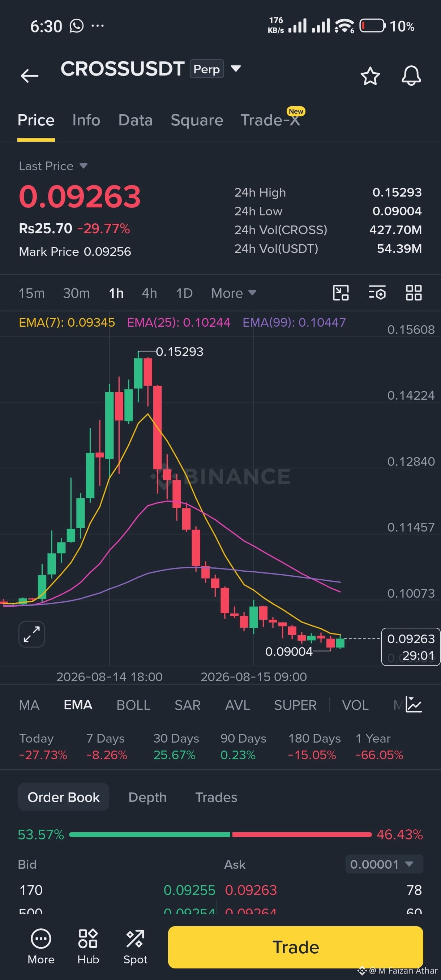The height and width of the screenshot is (980, 441).
Task: Toggle MA indicator
Action: tap(29, 705)
